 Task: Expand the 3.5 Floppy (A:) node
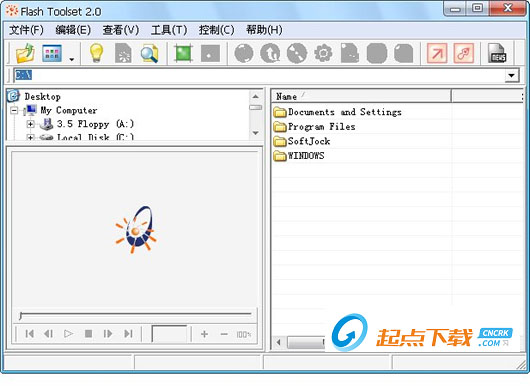click(x=30, y=124)
